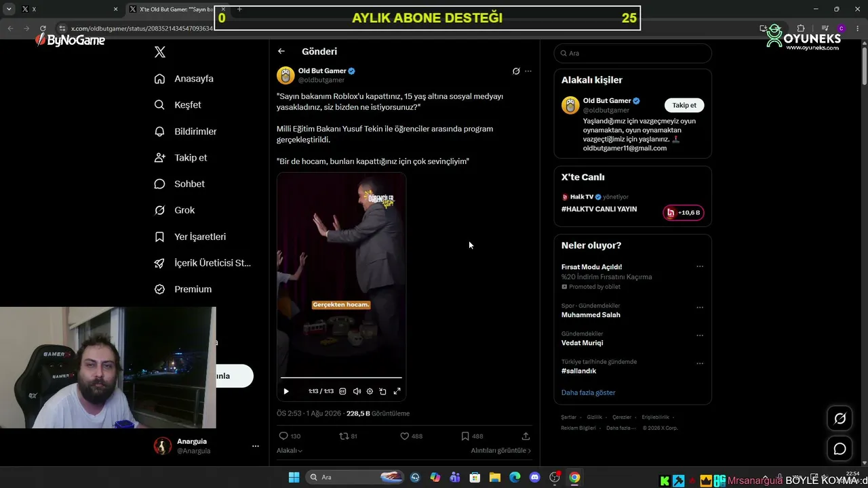This screenshot has width=868, height=488.
Task: Click the X search field
Action: (x=633, y=53)
